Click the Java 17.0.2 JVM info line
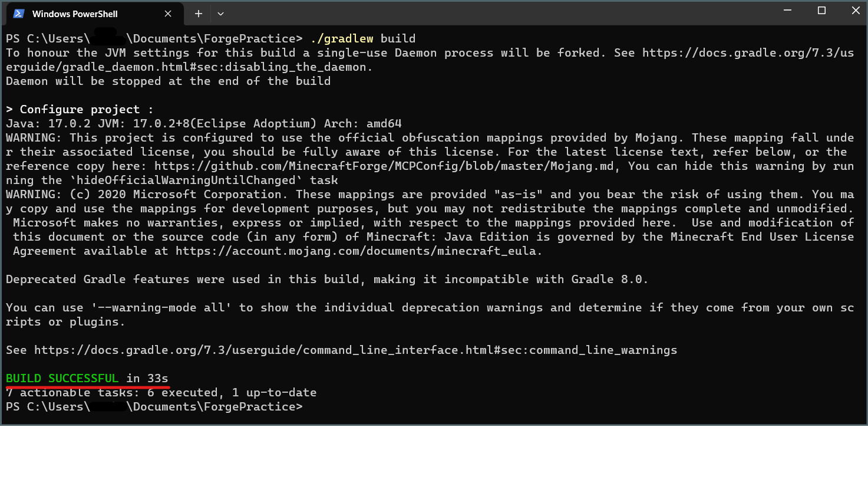This screenshot has height=486, width=868. (x=204, y=124)
